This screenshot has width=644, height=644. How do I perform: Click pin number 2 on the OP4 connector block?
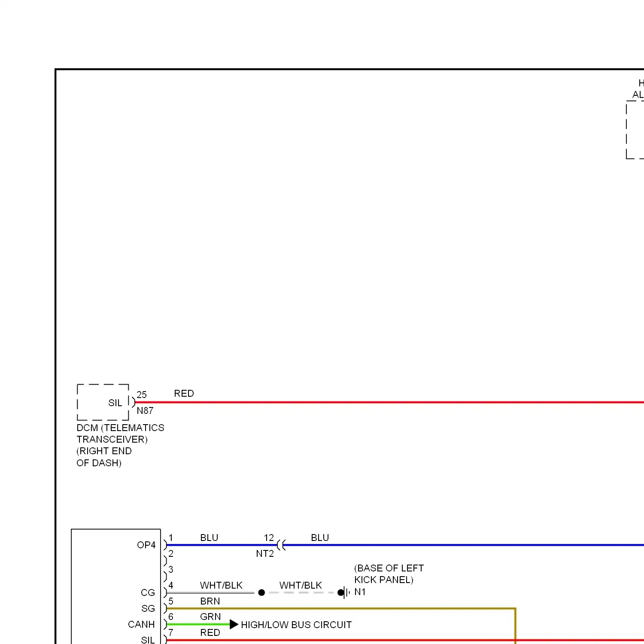tap(171, 553)
